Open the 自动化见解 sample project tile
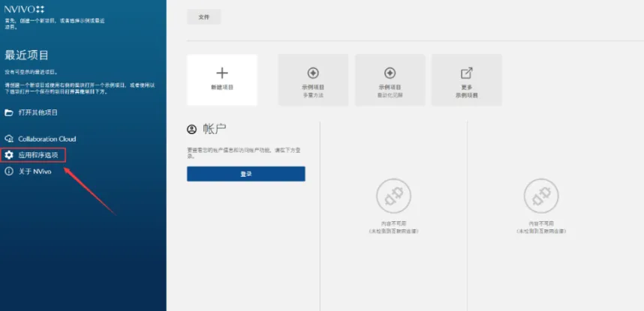Screen dimensions: 644x311 coord(390,80)
